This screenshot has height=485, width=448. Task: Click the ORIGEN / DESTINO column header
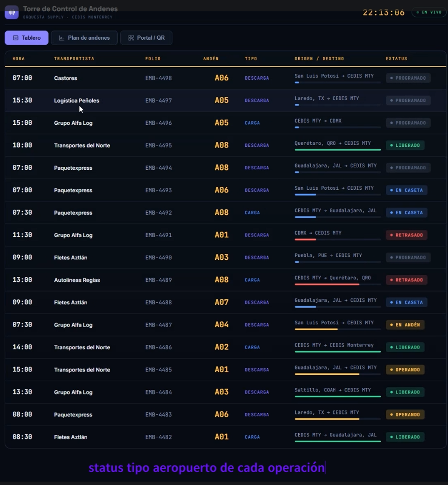click(x=319, y=59)
